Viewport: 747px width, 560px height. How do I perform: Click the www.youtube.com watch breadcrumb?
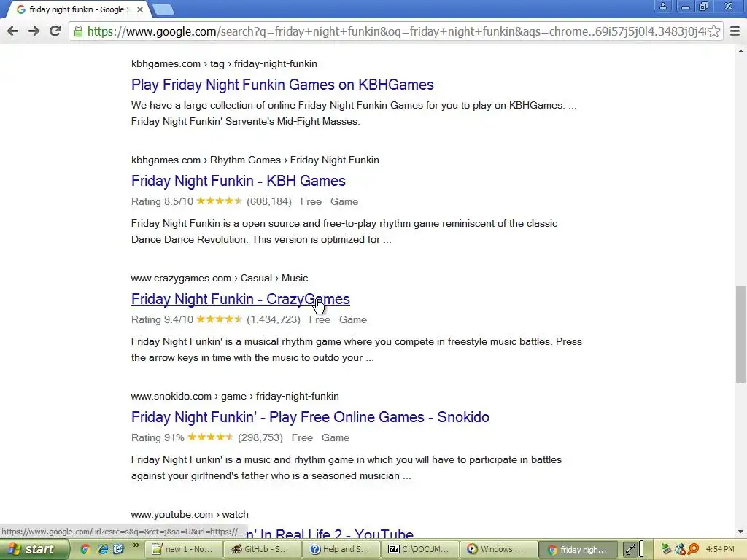coord(190,514)
